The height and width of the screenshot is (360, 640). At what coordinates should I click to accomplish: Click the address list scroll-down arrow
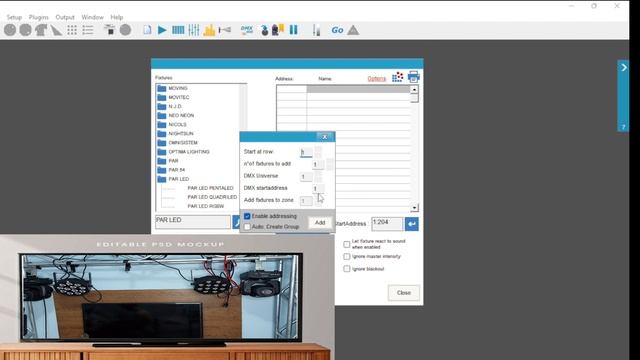click(x=414, y=208)
